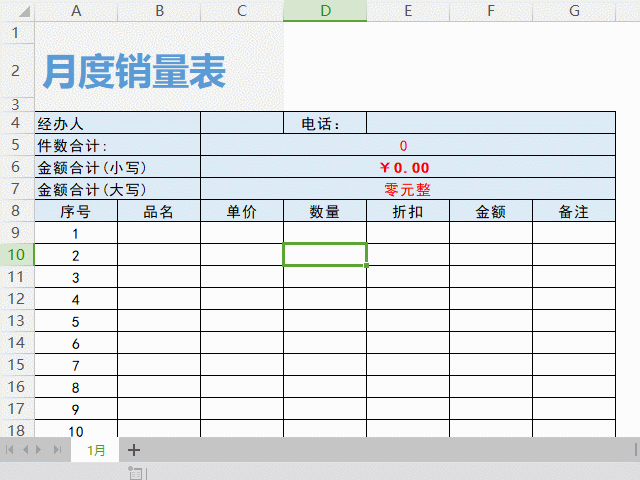Select the 经办人 label cell
This screenshot has width=640, height=480.
coord(118,123)
